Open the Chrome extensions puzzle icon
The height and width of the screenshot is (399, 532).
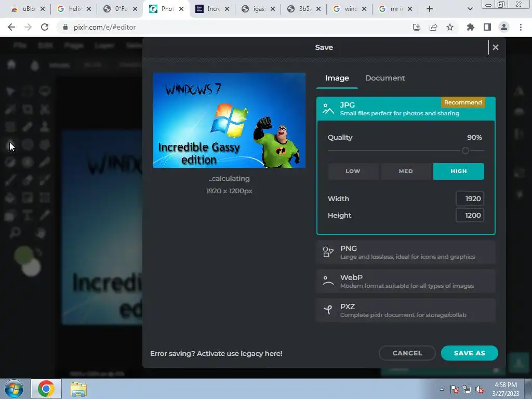click(470, 27)
